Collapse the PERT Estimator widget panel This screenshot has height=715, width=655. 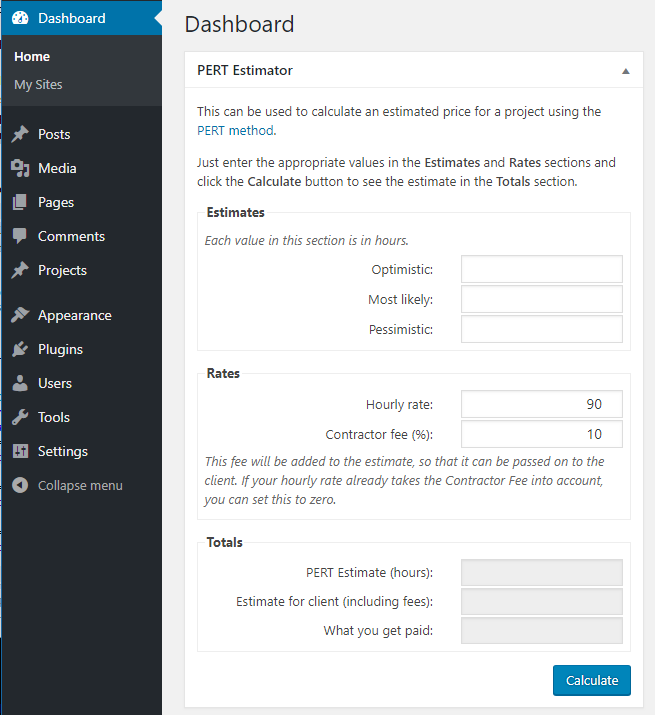626,71
